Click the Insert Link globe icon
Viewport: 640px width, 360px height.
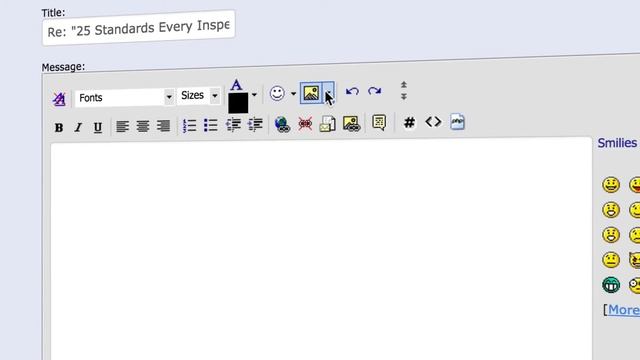coord(282,124)
